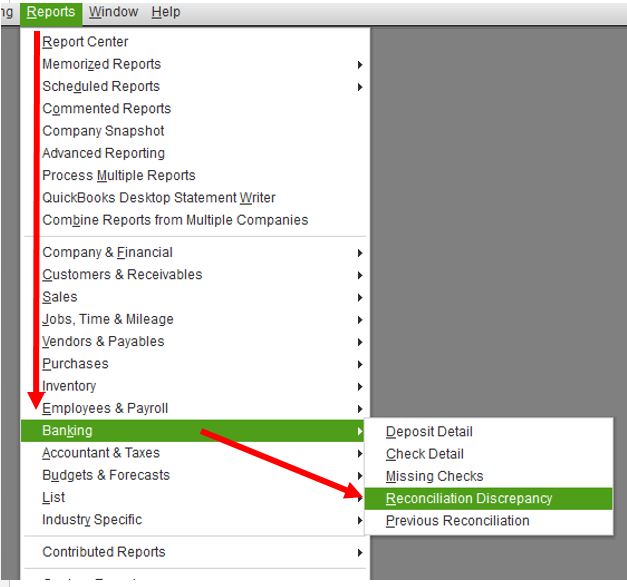Screen dimensions: 627x587
Task: Open Previous Reconciliation report
Action: (x=488, y=521)
